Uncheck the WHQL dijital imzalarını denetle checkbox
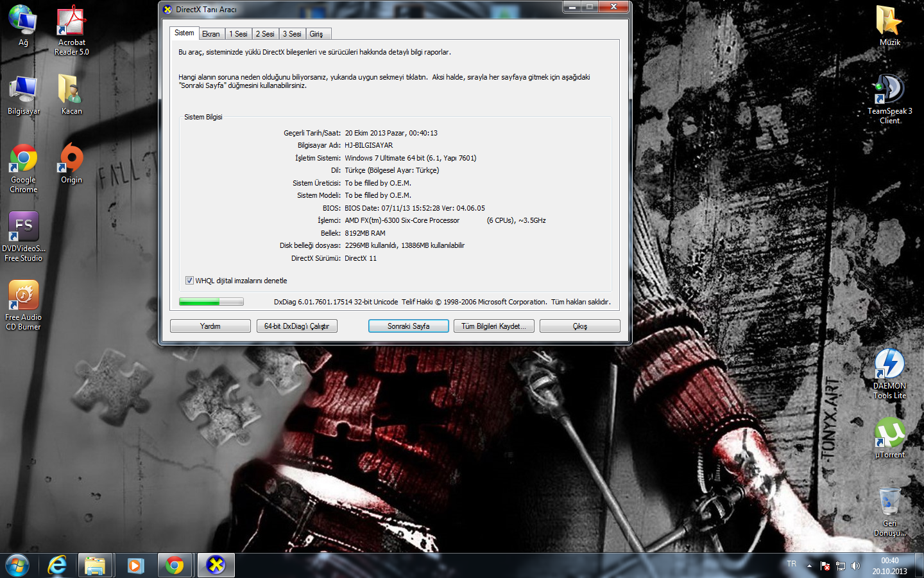Image resolution: width=924 pixels, height=578 pixels. coord(189,281)
